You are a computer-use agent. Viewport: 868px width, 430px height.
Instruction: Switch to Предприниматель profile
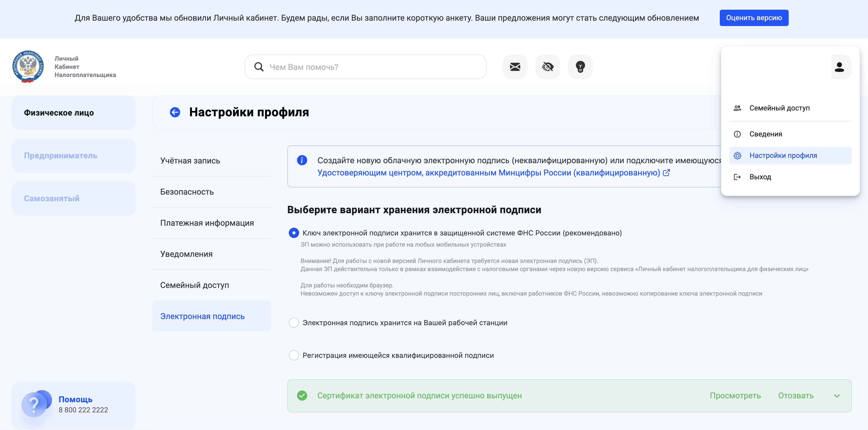click(73, 156)
